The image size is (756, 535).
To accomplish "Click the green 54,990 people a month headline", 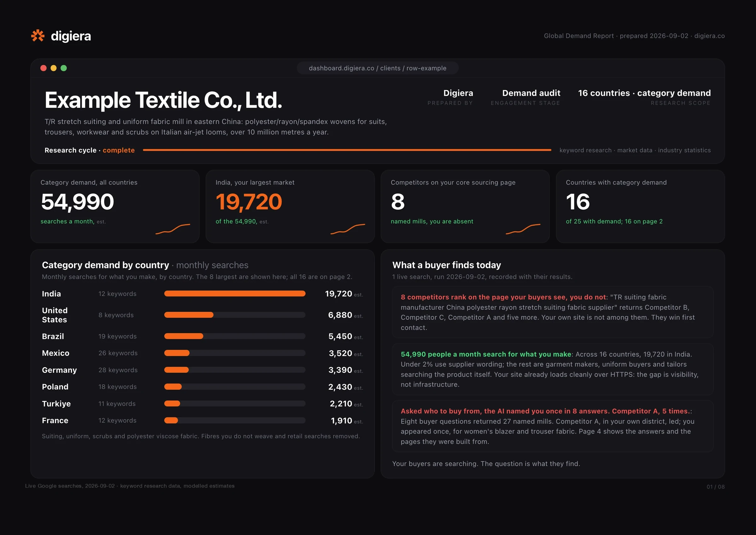I will point(486,354).
